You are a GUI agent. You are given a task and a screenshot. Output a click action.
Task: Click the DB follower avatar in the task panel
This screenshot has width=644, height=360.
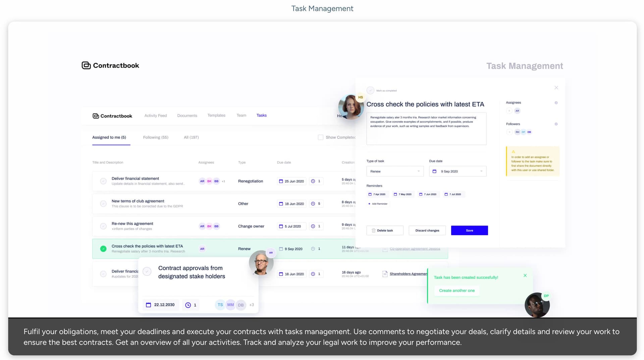[x=529, y=132]
